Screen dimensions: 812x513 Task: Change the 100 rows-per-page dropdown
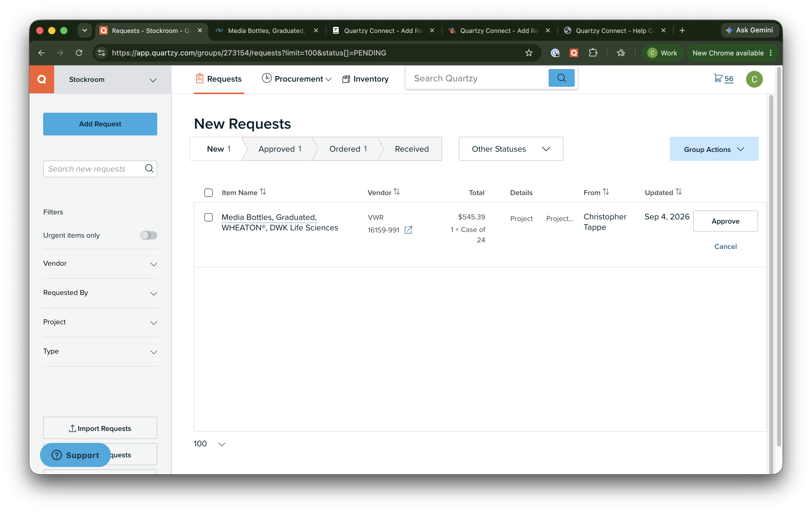coord(209,443)
